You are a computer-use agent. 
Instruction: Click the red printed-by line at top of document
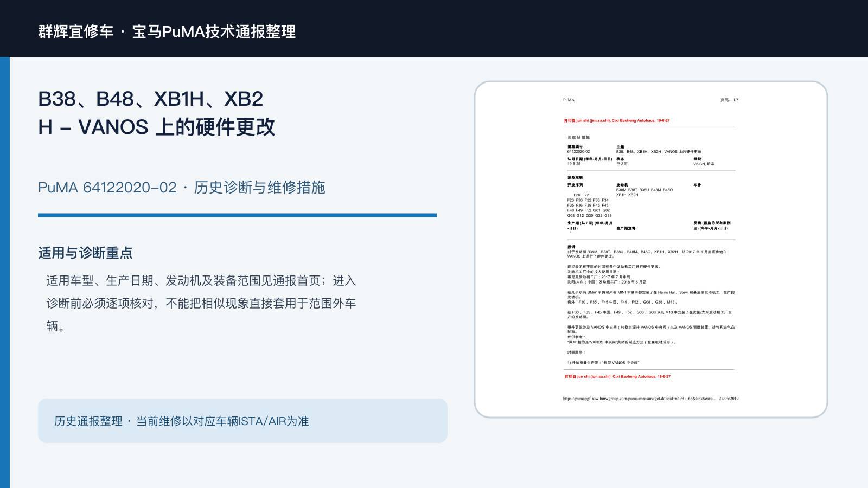[617, 121]
